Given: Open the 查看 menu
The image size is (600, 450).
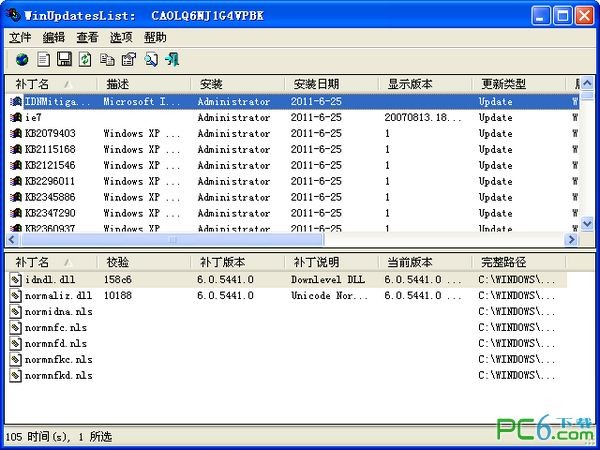Looking at the screenshot, I should coord(87,38).
